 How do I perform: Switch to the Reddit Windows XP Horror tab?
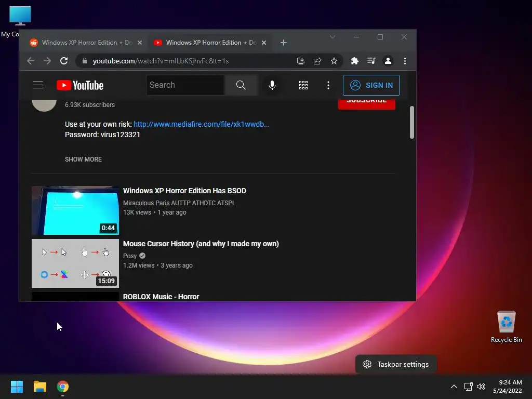87,43
